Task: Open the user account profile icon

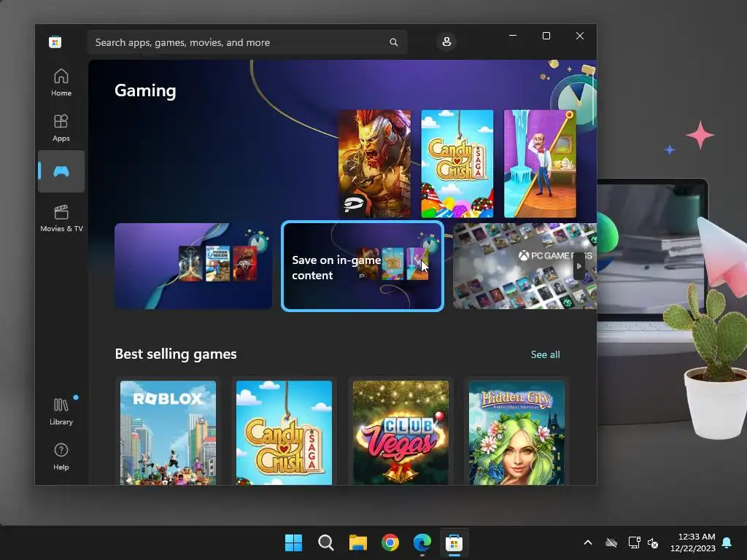Action: 446,42
